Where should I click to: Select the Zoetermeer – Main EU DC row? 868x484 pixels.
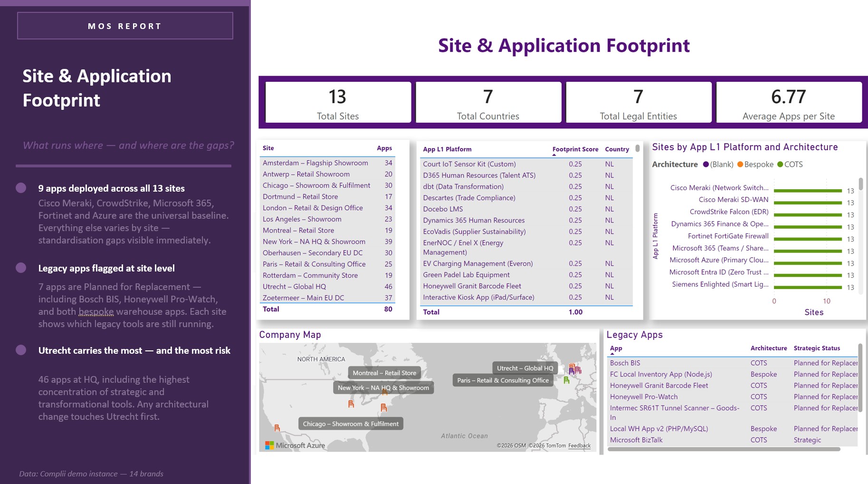tap(328, 298)
